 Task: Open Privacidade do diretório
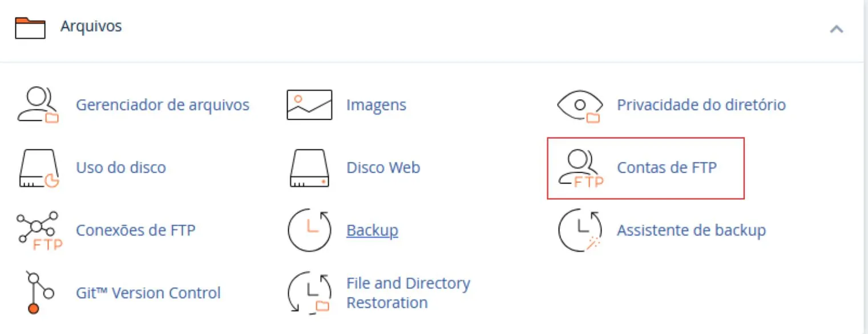click(701, 105)
